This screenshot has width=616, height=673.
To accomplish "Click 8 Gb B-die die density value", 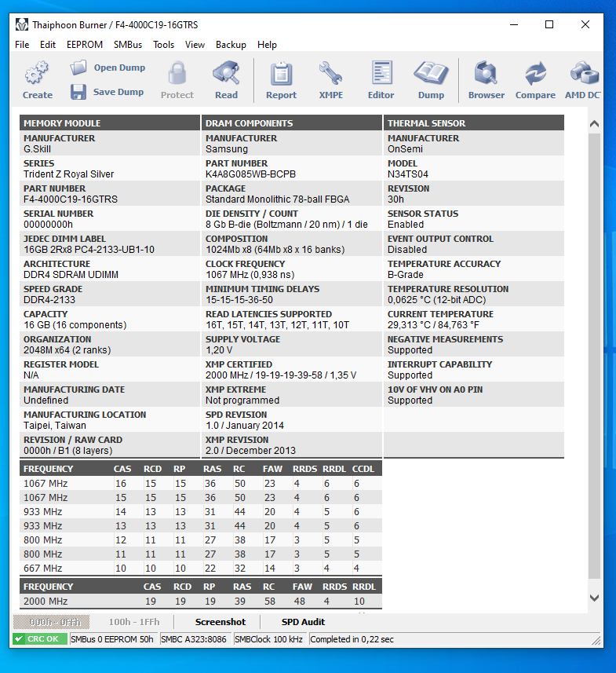I will (x=286, y=224).
